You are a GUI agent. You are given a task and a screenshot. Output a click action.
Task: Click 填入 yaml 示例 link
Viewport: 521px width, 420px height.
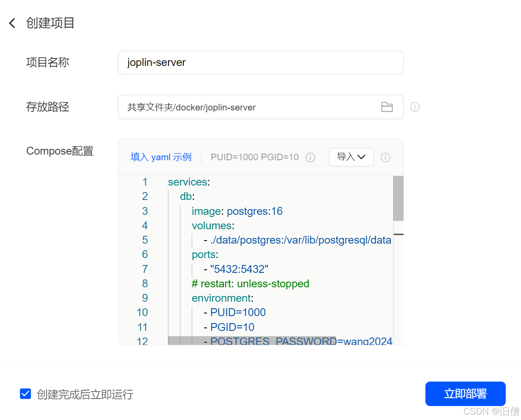(x=161, y=157)
